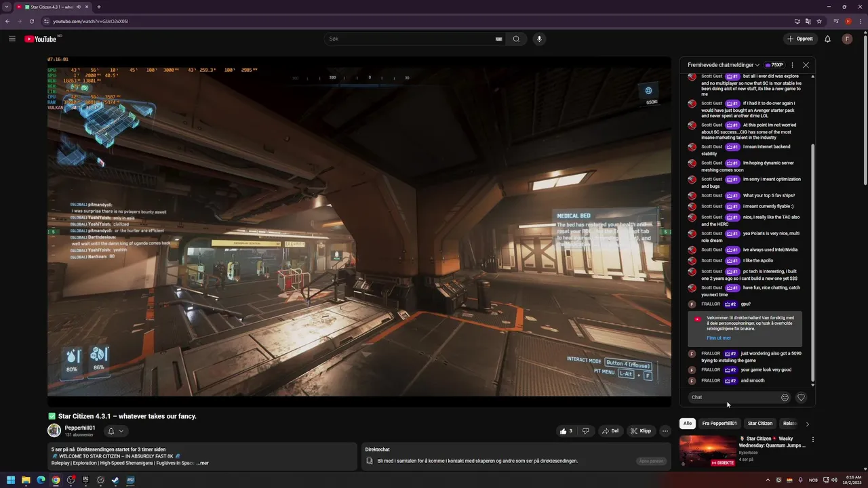Select the Alle filter chip
Image resolution: width=868 pixels, height=488 pixels.
[688, 424]
